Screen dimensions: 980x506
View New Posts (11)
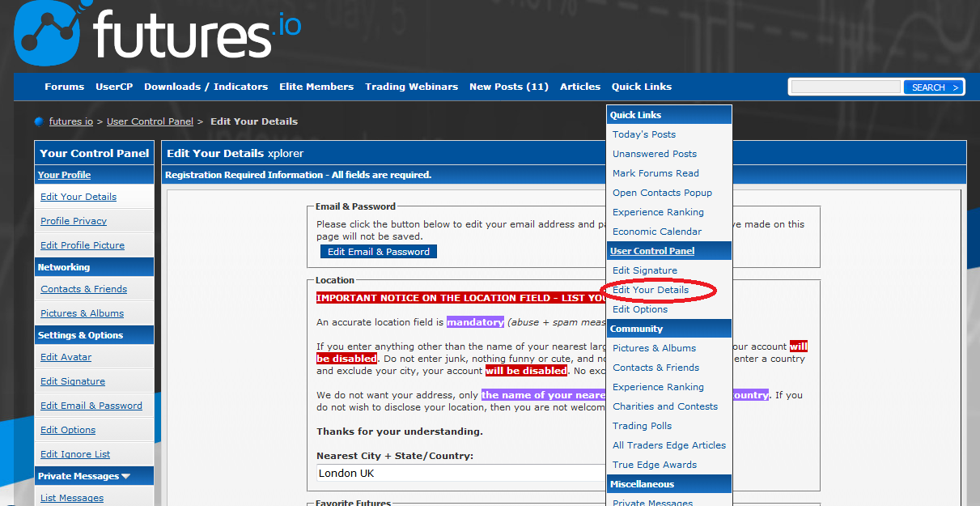pos(509,87)
